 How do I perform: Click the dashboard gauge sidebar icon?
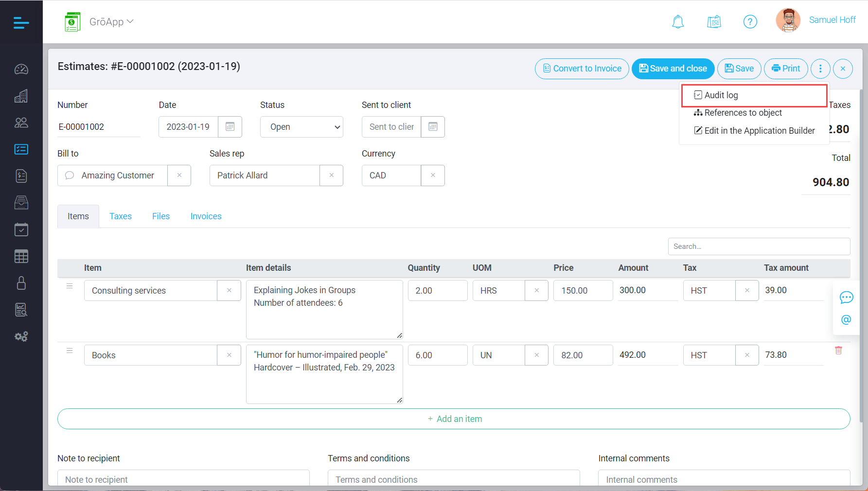click(21, 69)
